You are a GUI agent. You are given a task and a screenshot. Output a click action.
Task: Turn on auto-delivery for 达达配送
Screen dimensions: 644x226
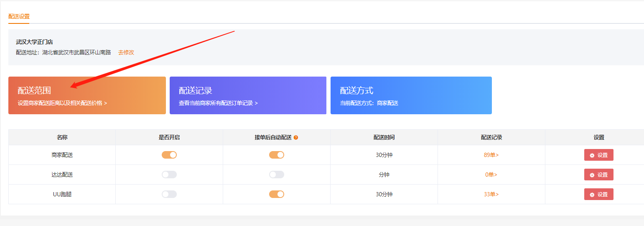pyautogui.click(x=277, y=175)
